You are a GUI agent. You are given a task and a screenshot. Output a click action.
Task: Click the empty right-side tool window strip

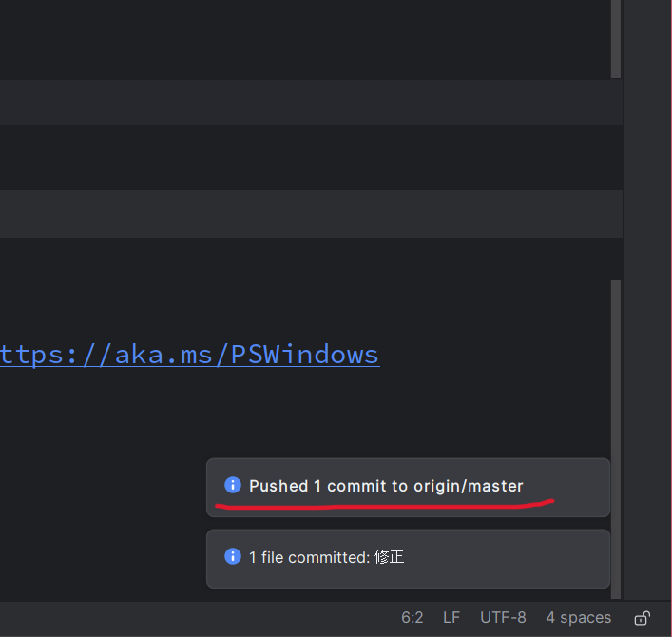click(648, 285)
